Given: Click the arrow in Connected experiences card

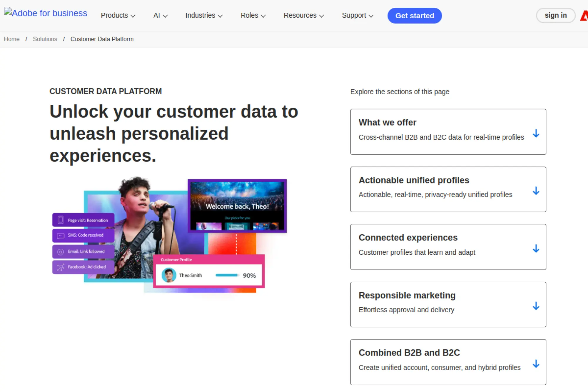Looking at the screenshot, I should (x=536, y=249).
